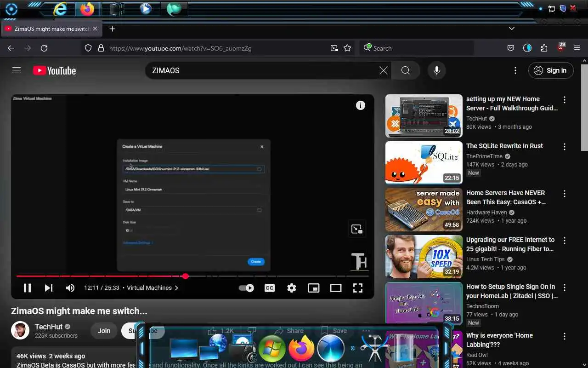The height and width of the screenshot is (368, 588).
Task: Open the TechHut channel avatar
Action: [x=20, y=331]
